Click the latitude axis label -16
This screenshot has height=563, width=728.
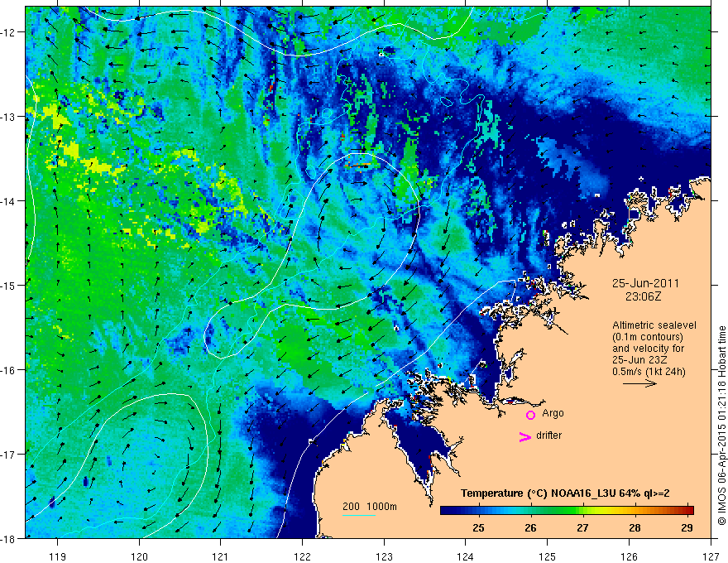coord(9,370)
